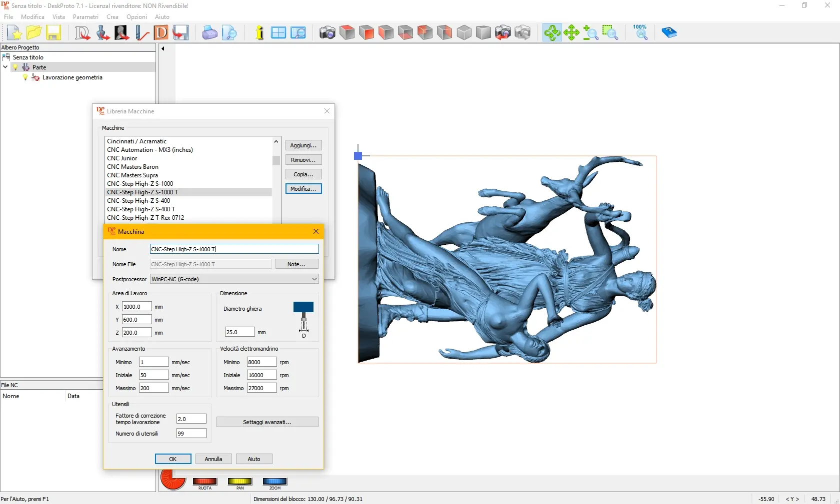840x504 pixels.
Task: Click Annulla in the Macchina dialog
Action: 213,459
